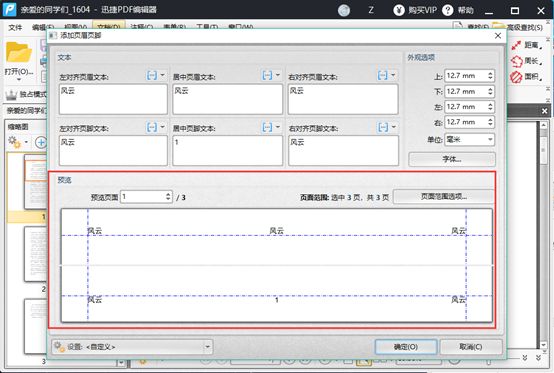Click the Open folder icon
554x373 pixels.
click(x=18, y=52)
